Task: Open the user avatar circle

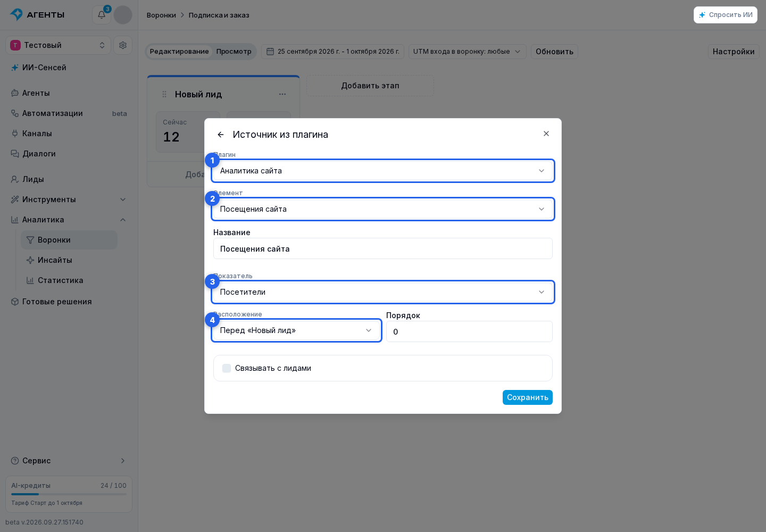Action: tap(123, 15)
